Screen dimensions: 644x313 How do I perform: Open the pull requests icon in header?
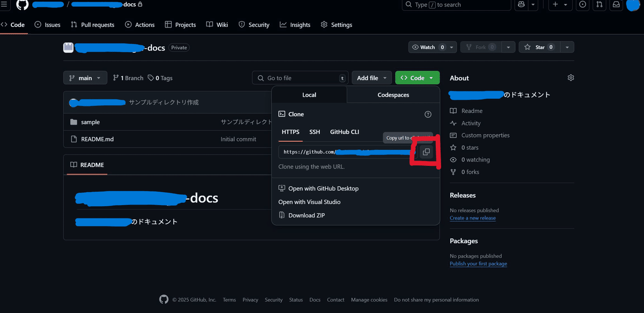pos(599,4)
